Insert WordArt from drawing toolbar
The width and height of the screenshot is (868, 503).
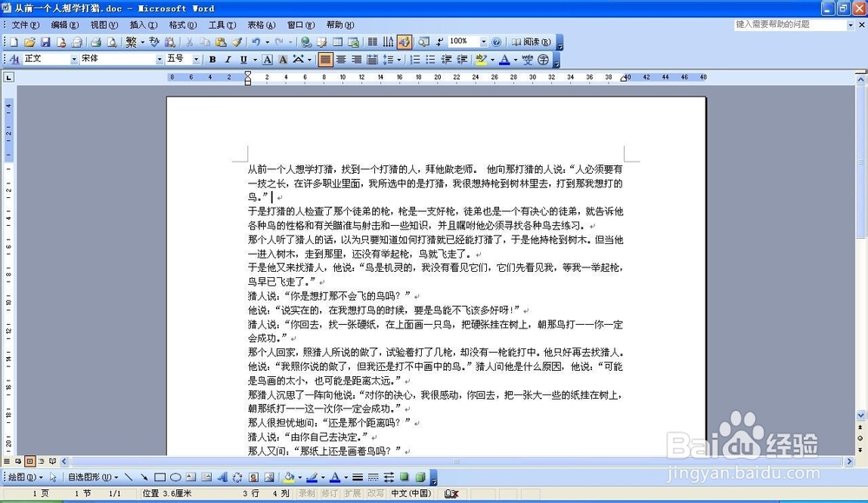tap(222, 477)
